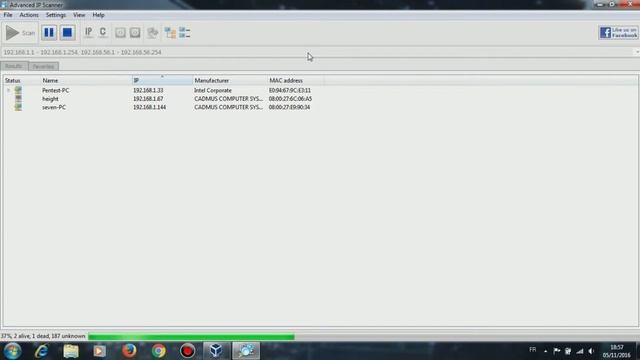Launch Google Chrome from the taskbar
Viewport: 640px width, 360px height.
click(158, 351)
